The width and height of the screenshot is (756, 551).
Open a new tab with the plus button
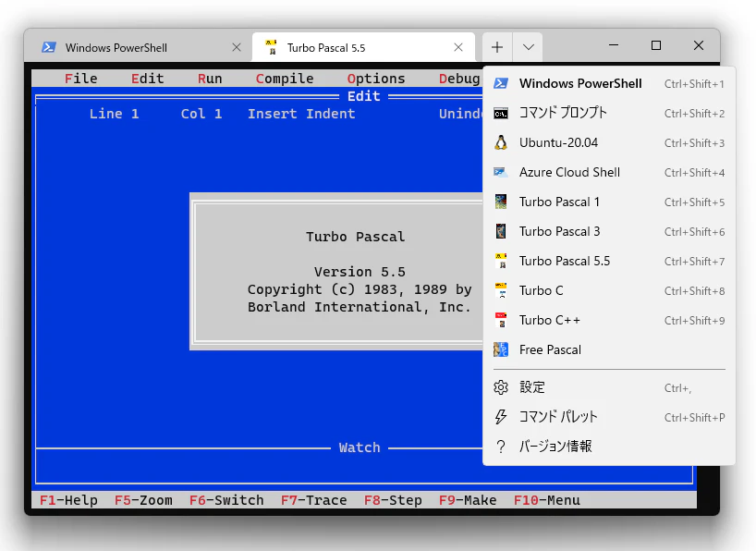pos(497,47)
